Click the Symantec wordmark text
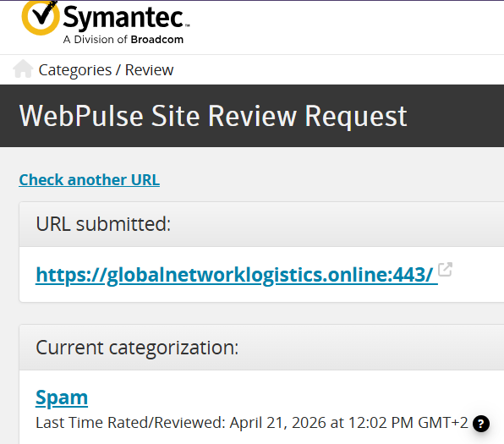 [126, 18]
